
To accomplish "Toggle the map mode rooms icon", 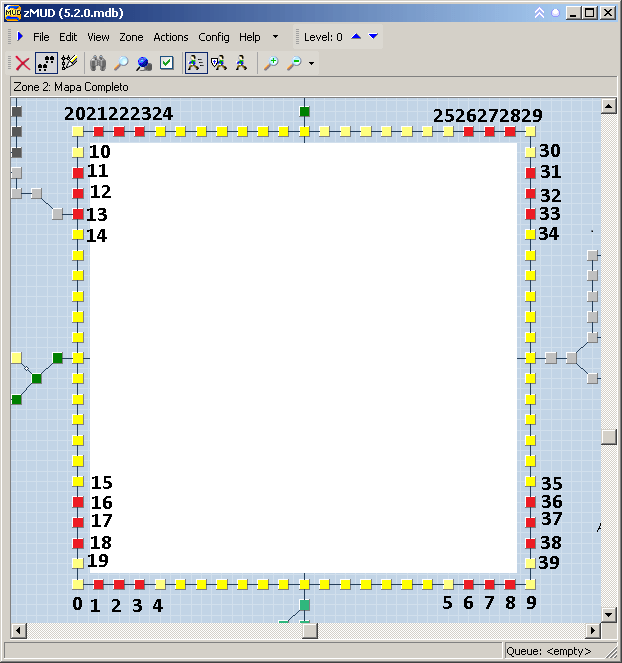I will [x=46, y=63].
